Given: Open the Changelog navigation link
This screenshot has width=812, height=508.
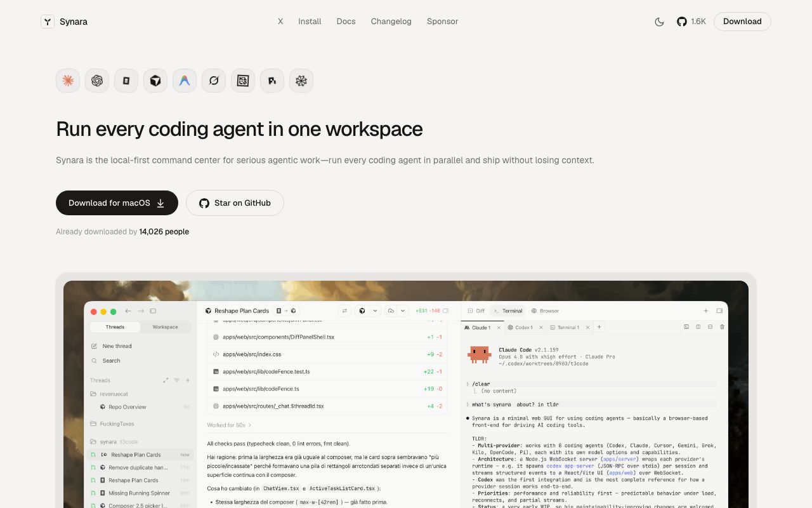Looking at the screenshot, I should click(x=391, y=22).
